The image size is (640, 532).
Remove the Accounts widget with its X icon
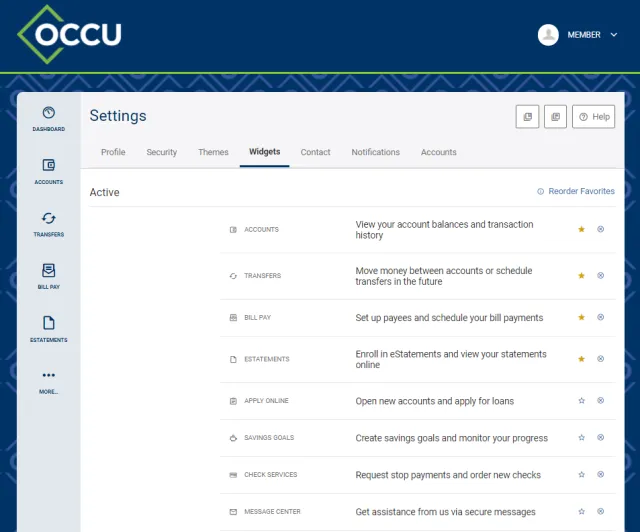(600, 229)
